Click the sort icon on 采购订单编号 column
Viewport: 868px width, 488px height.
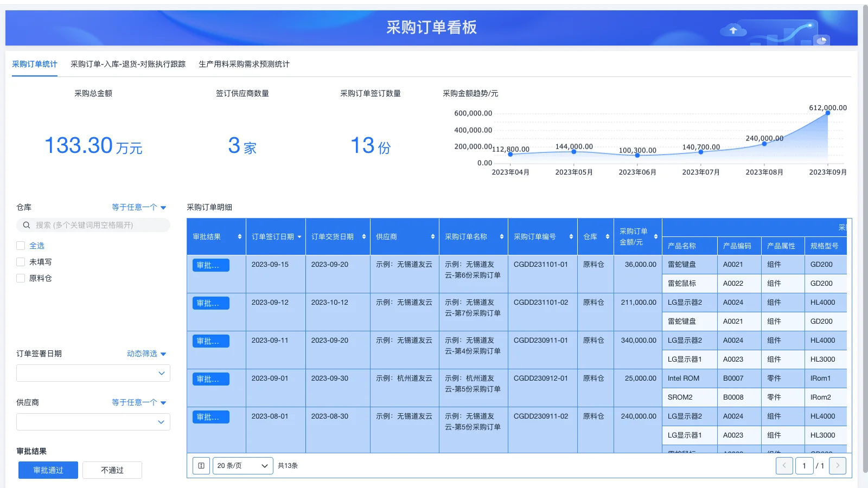tap(570, 237)
